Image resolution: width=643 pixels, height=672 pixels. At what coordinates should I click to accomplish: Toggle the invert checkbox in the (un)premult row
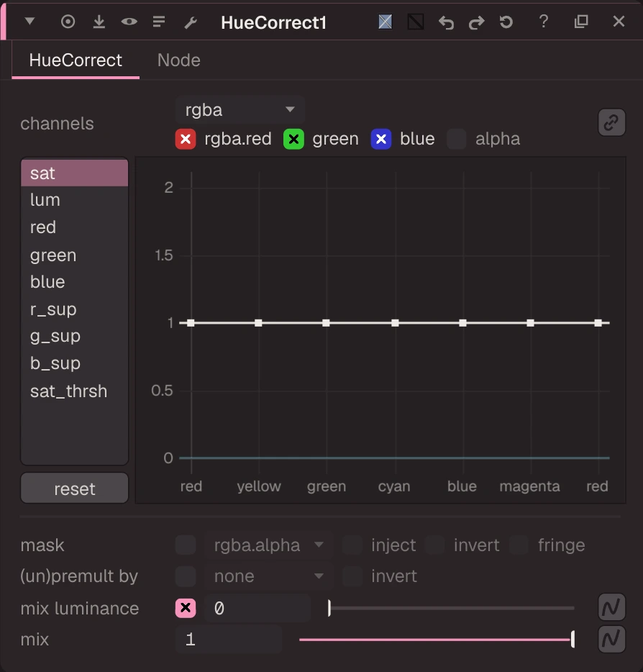pos(352,576)
